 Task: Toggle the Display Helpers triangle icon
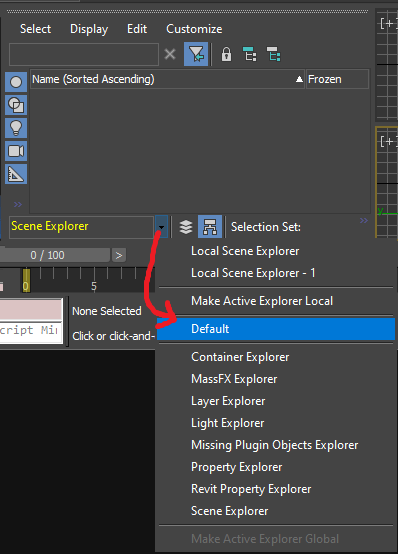pyautogui.click(x=16, y=174)
